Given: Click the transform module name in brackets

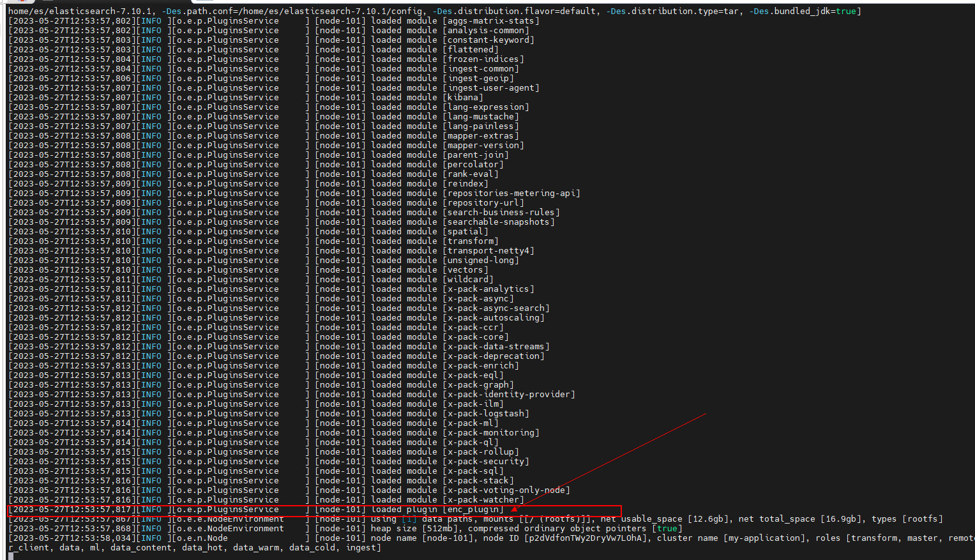Looking at the screenshot, I should click(471, 241).
